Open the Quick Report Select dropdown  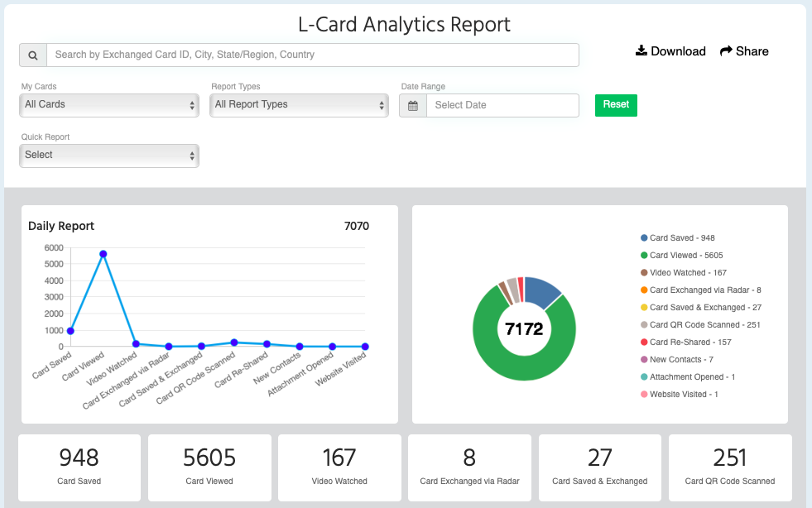(109, 156)
